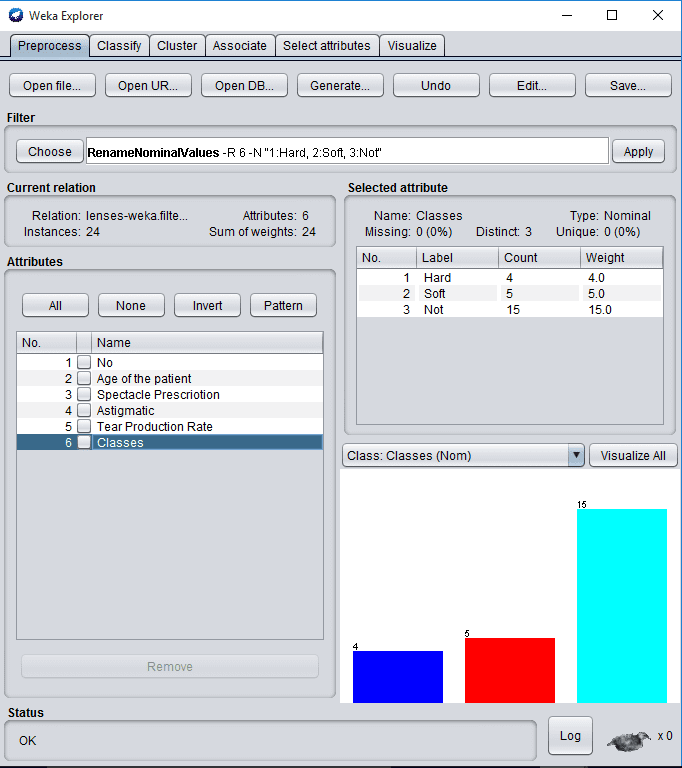Open the Edit... dataset viewer

532,86
